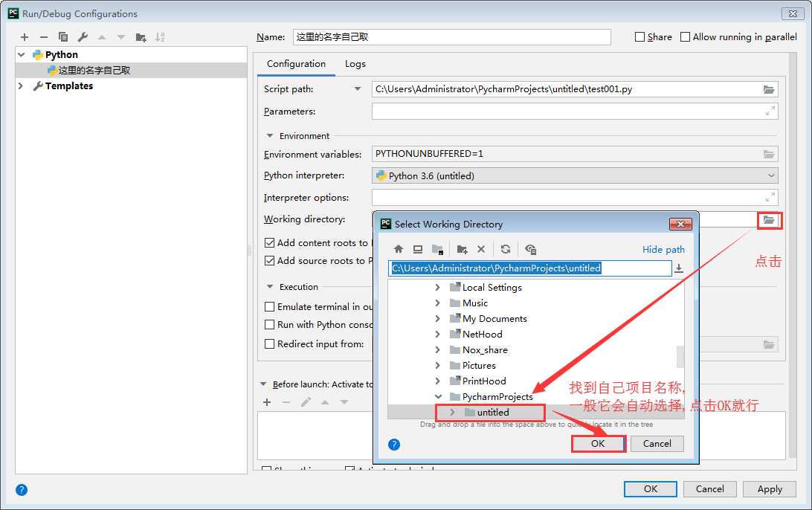Expand Music folder in tree
The width and height of the screenshot is (812, 510).
[x=437, y=303]
